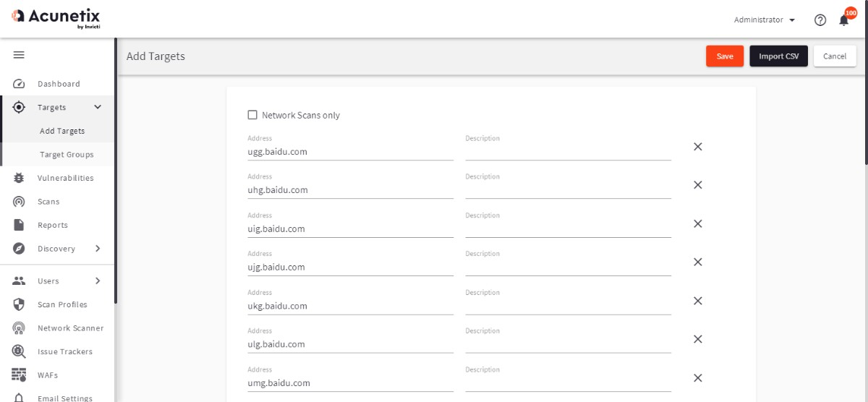Open the Administrator account dropdown
This screenshot has width=868, height=402.
[x=765, y=20]
